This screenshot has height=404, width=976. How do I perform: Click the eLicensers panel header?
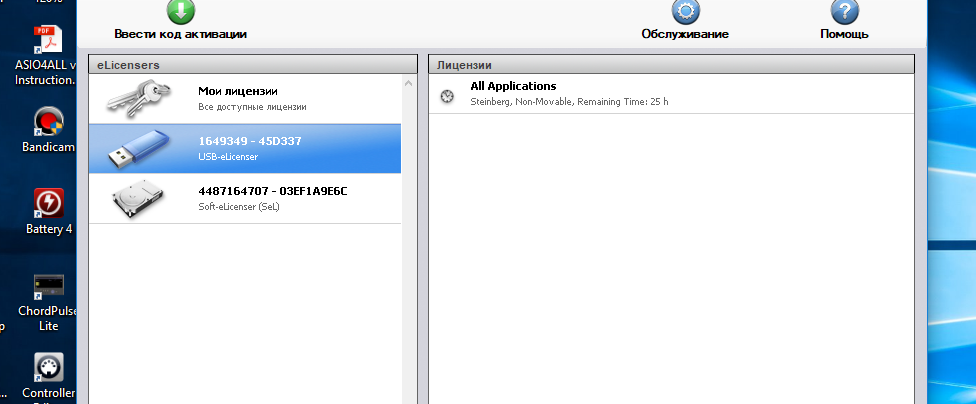point(253,65)
